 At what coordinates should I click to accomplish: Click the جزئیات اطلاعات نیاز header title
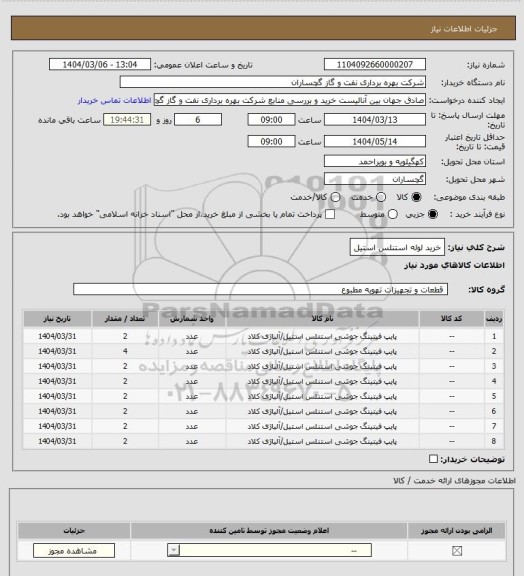(464, 29)
